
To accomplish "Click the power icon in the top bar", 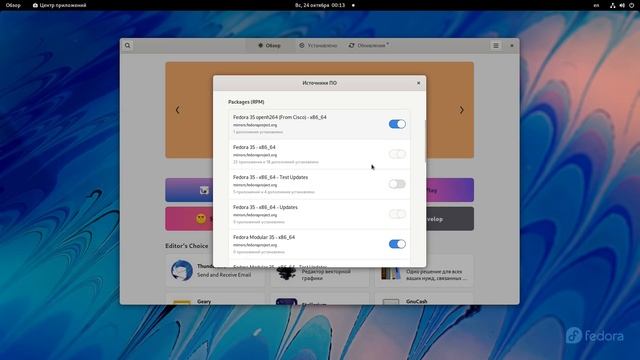I will [x=631, y=5].
